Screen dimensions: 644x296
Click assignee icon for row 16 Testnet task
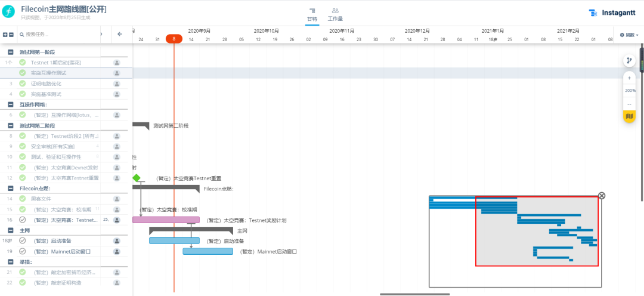117,220
